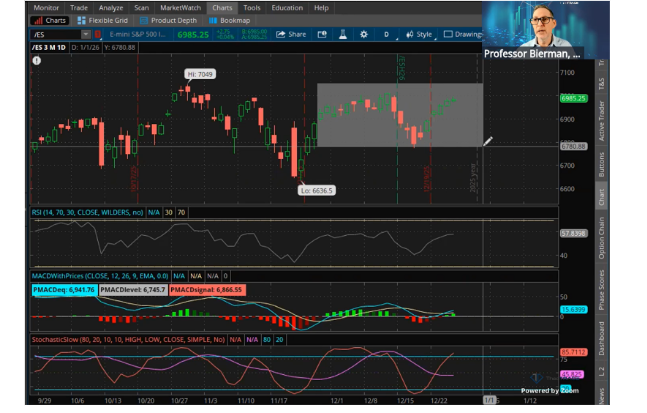Click the 12/22 date on time axis
This screenshot has height=413, width=647.
(x=439, y=401)
